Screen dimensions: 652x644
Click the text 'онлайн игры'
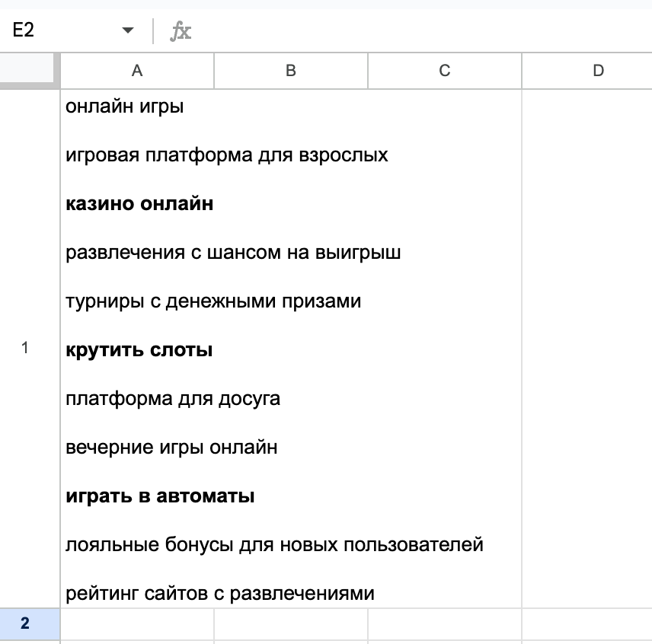coord(125,107)
